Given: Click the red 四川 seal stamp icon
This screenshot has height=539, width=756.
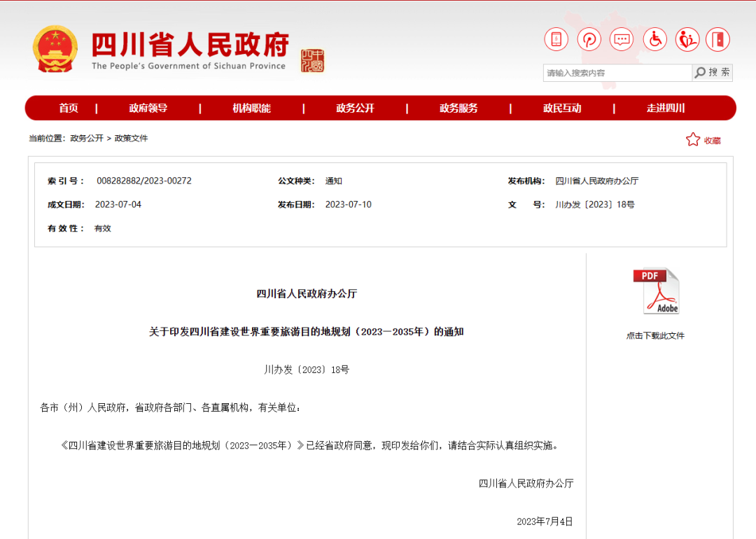Looking at the screenshot, I should tap(313, 61).
